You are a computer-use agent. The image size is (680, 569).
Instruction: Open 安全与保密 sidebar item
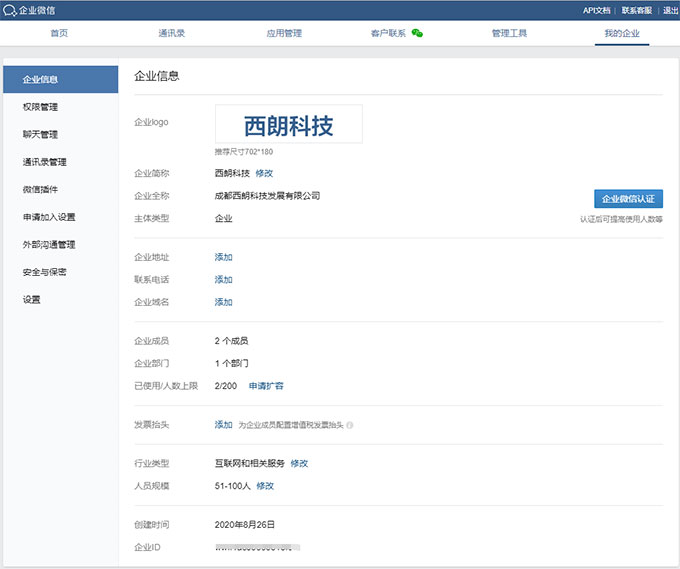click(x=44, y=272)
